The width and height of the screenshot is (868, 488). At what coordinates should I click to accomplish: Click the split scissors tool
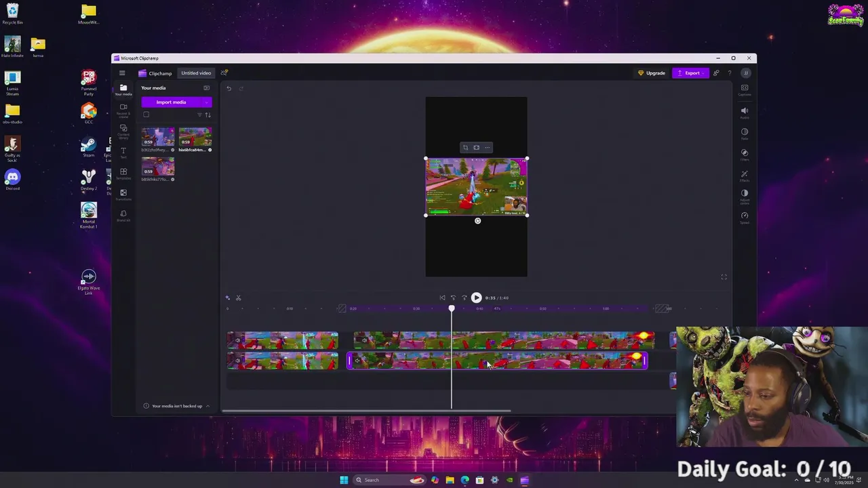(238, 298)
